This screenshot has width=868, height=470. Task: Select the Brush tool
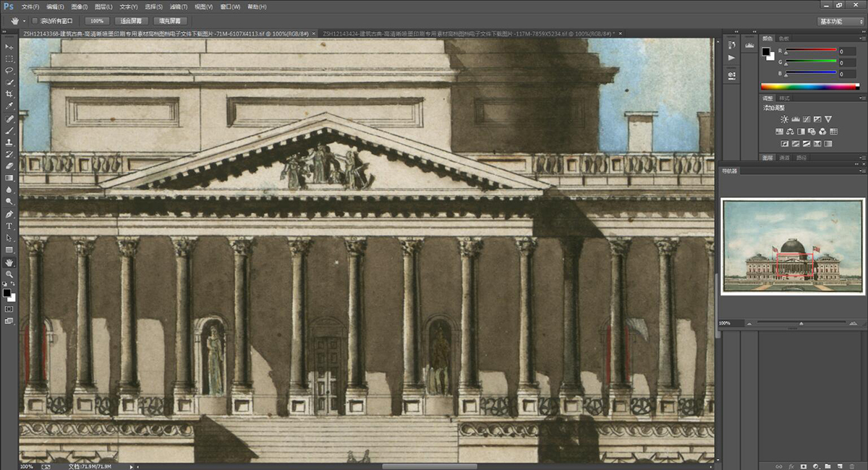9,131
